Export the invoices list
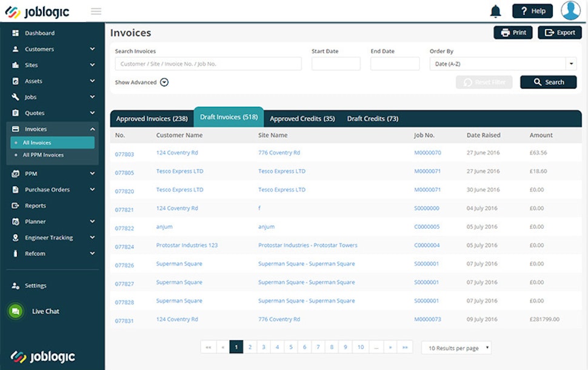 560,33
